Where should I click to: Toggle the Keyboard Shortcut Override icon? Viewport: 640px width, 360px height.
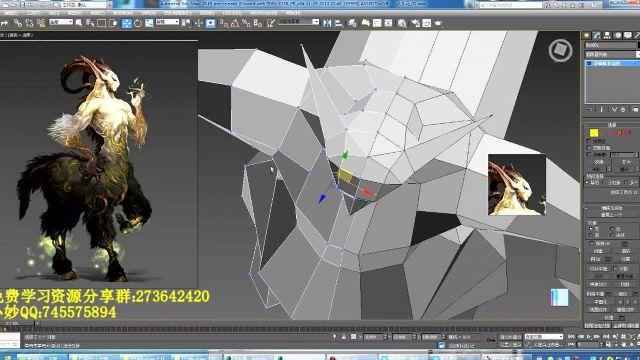[x=210, y=23]
